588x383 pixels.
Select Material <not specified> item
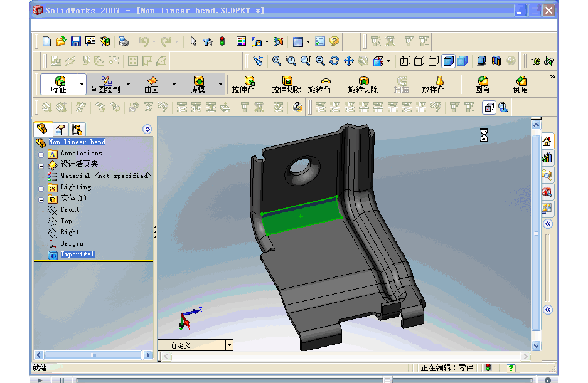pyautogui.click(x=105, y=176)
